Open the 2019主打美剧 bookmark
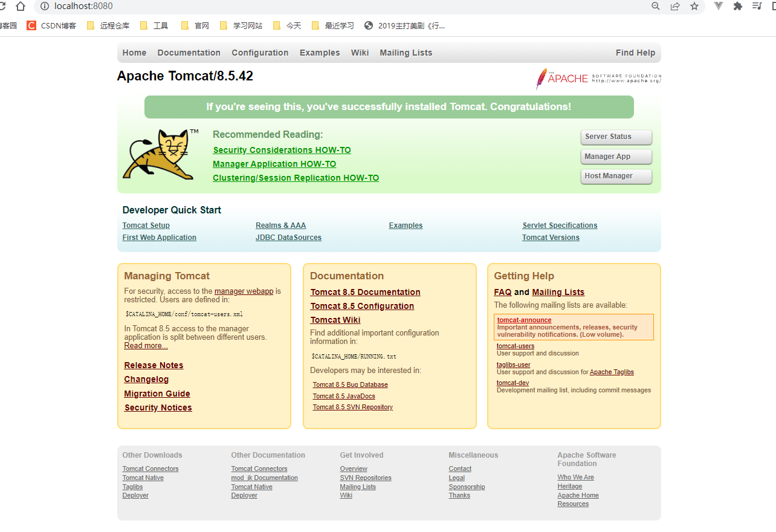Screen dimensions: 776x532 [x=405, y=25]
